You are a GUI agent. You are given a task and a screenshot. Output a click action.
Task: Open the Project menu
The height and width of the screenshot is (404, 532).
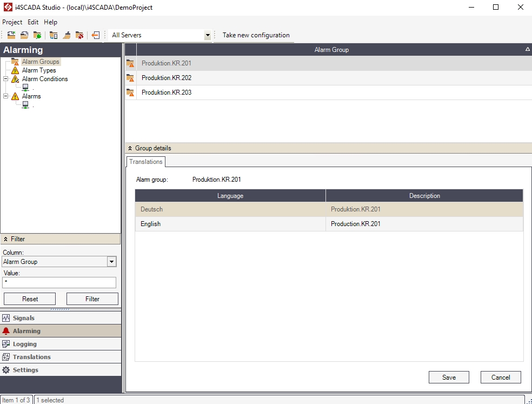(x=12, y=22)
